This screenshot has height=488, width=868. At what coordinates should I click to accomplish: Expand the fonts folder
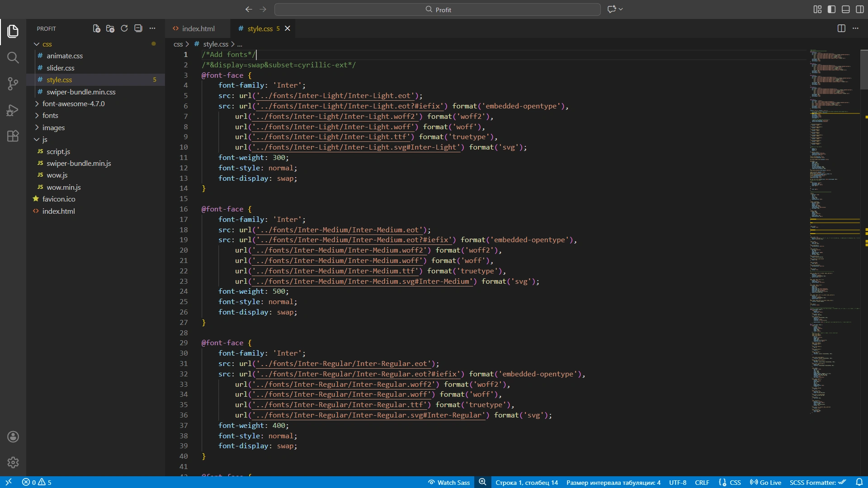[50, 116]
